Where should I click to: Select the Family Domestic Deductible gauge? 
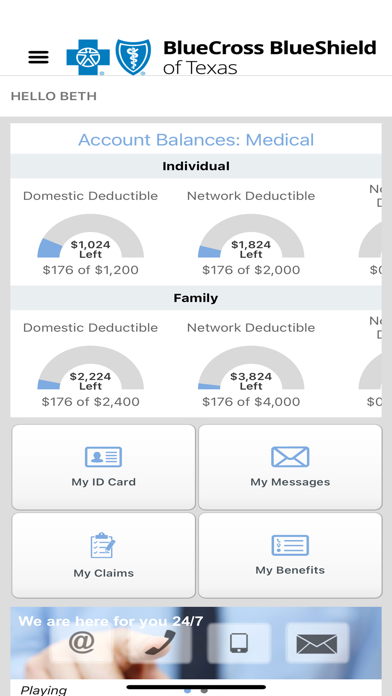91,368
